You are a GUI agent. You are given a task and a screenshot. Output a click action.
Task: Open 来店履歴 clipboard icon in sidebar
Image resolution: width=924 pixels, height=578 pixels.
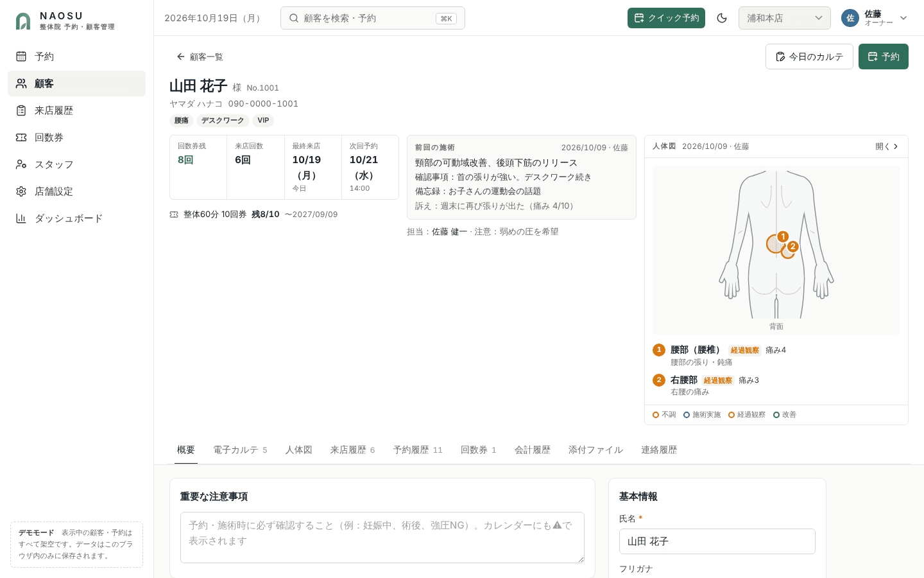(21, 110)
